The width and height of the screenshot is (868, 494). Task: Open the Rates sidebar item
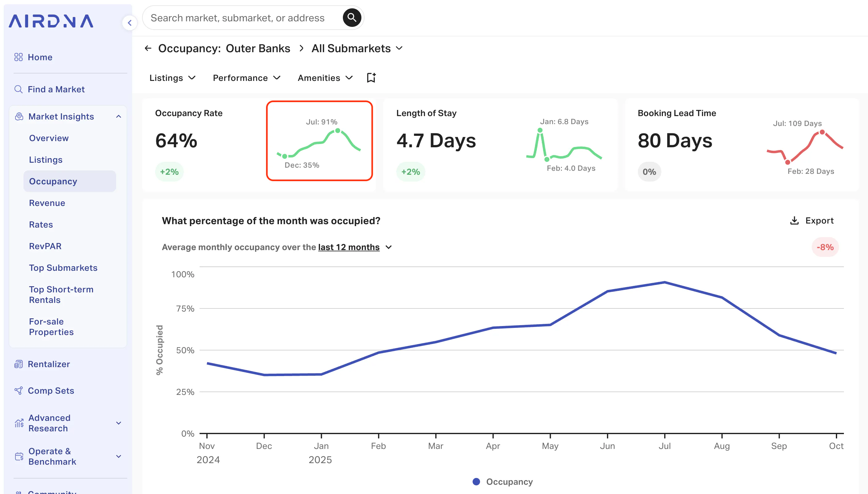click(x=41, y=224)
